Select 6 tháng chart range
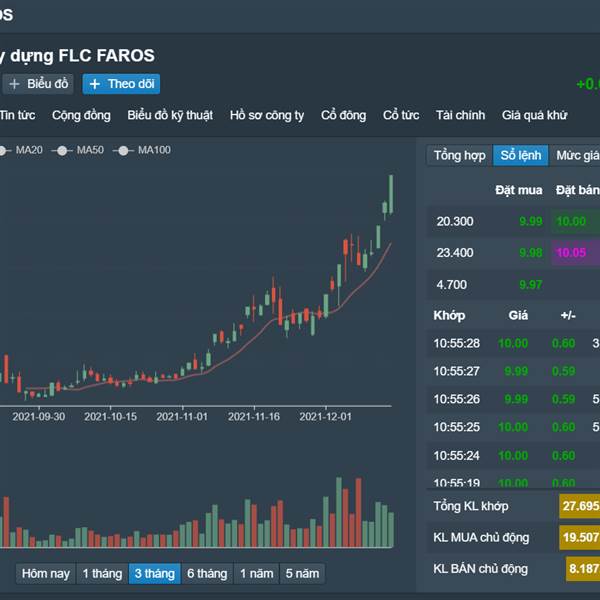Image resolution: width=600 pixels, height=600 pixels. (207, 574)
